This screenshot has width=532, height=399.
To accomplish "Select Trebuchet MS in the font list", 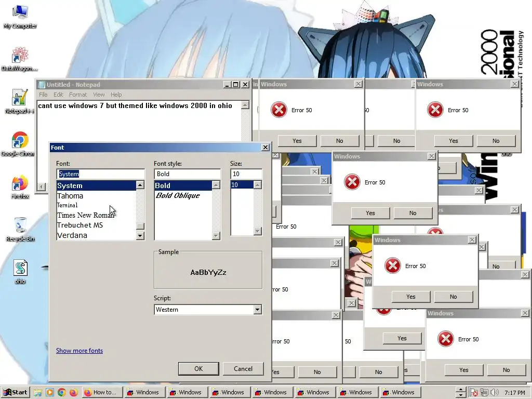I will 96,225.
